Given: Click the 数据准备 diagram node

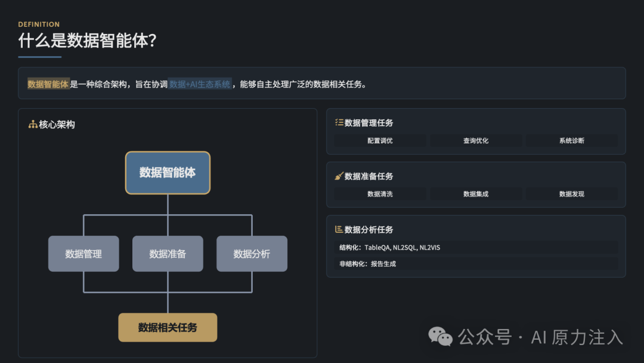Looking at the screenshot, I should (x=168, y=254).
